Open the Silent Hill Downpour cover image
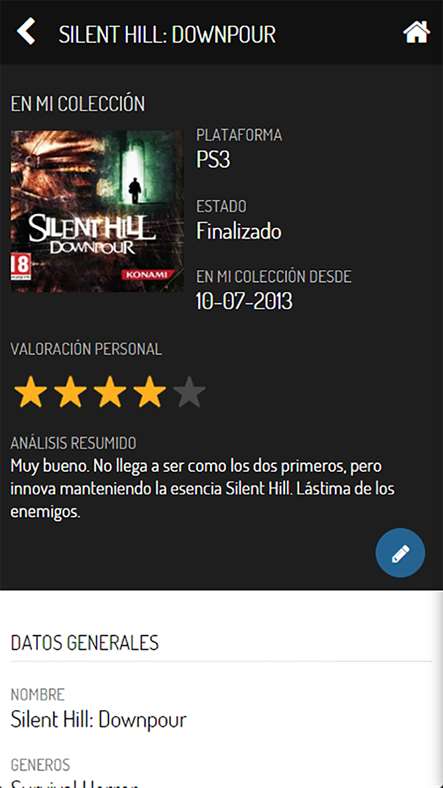 pyautogui.click(x=97, y=211)
